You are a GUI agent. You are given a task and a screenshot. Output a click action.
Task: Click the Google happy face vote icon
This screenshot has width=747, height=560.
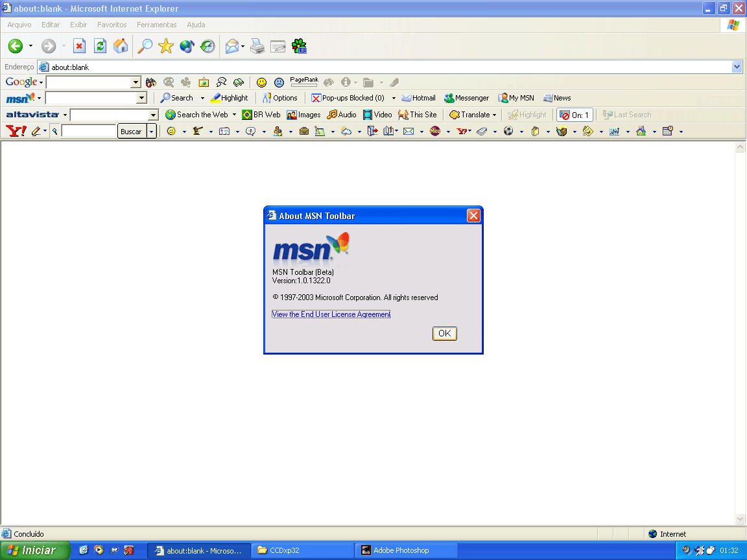(261, 82)
